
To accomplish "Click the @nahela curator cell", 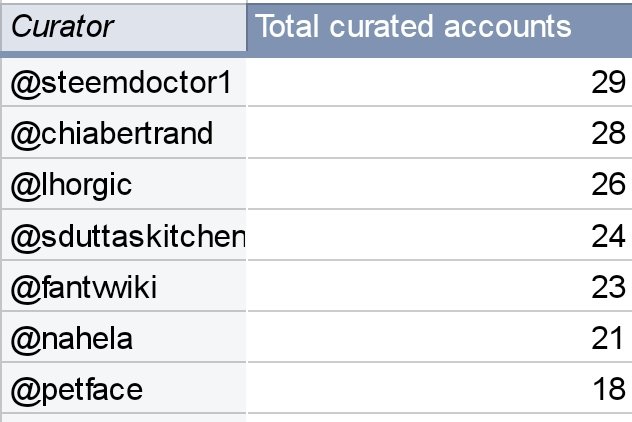I will coord(122,339).
